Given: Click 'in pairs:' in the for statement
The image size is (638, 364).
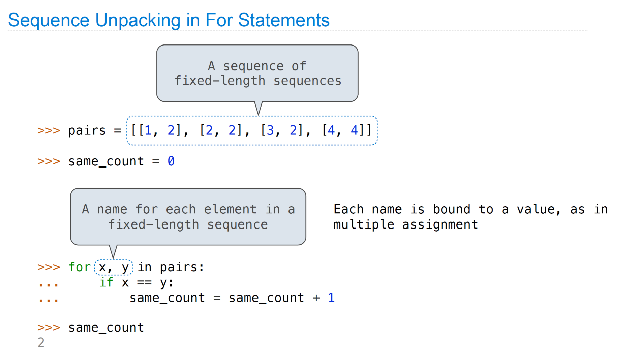Looking at the screenshot, I should tap(171, 267).
